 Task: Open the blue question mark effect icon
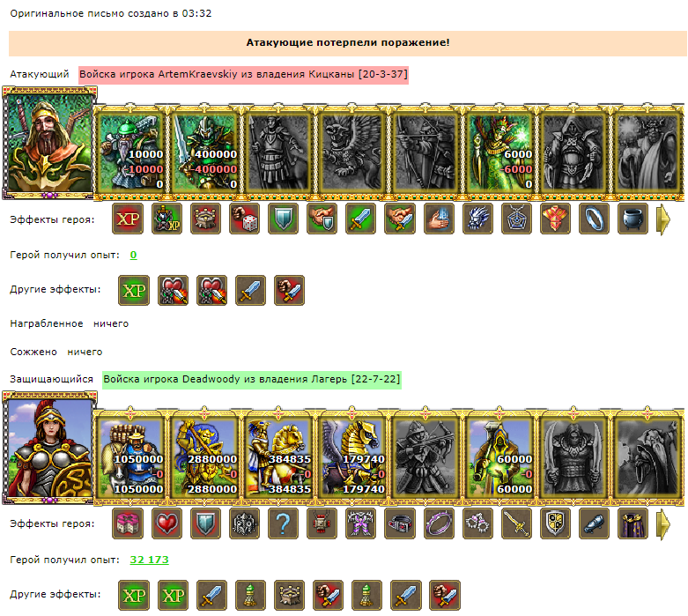click(x=283, y=523)
